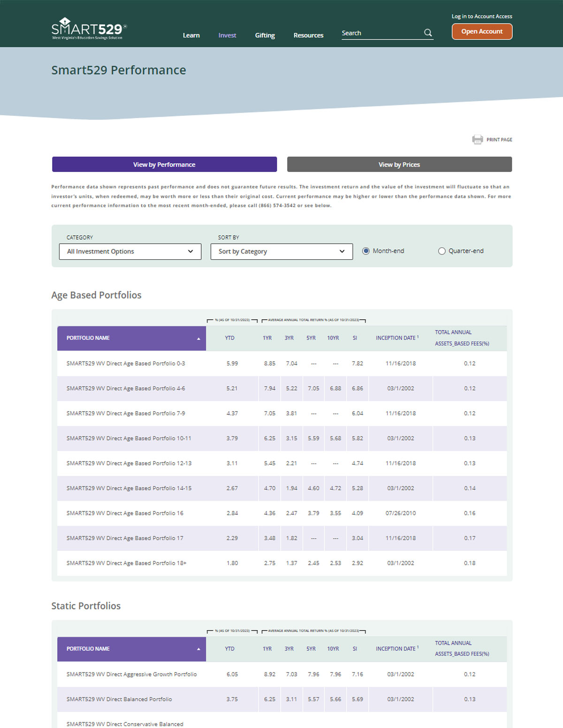Select the Month-end radio button
Screen dimensions: 563x728
pos(366,251)
